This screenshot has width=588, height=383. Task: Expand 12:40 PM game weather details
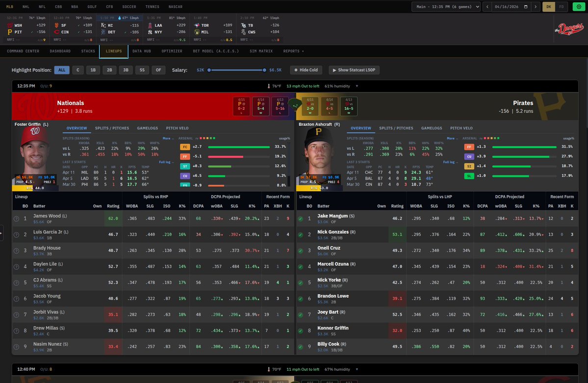pyautogui.click(x=357, y=369)
